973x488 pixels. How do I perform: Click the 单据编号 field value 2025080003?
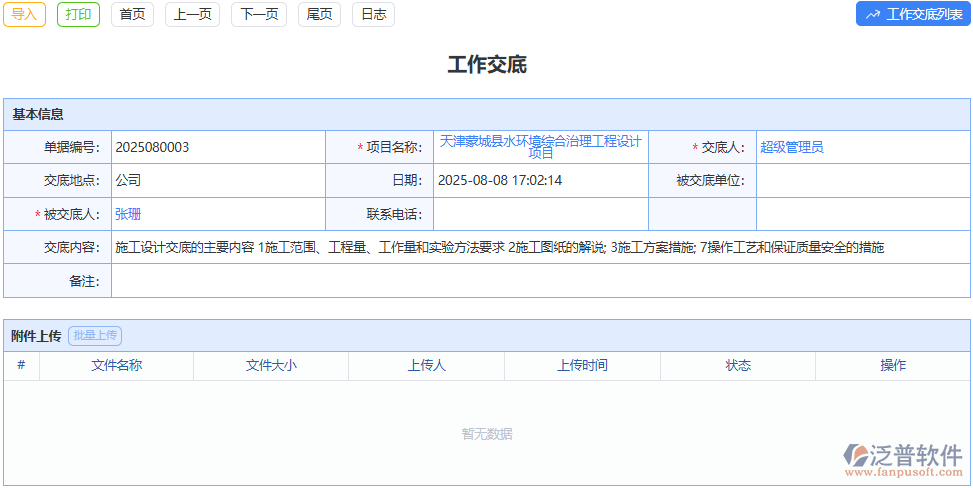pyautogui.click(x=218, y=147)
